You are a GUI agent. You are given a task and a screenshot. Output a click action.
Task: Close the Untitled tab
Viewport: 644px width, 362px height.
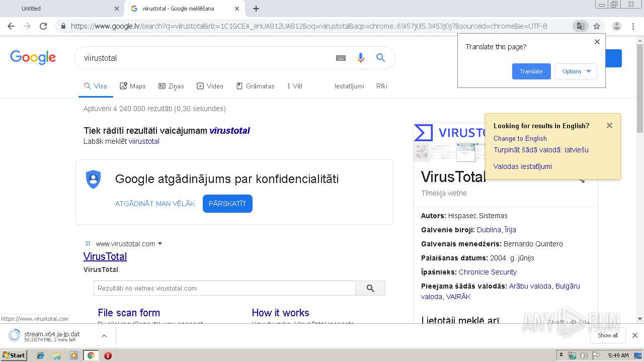(117, 9)
